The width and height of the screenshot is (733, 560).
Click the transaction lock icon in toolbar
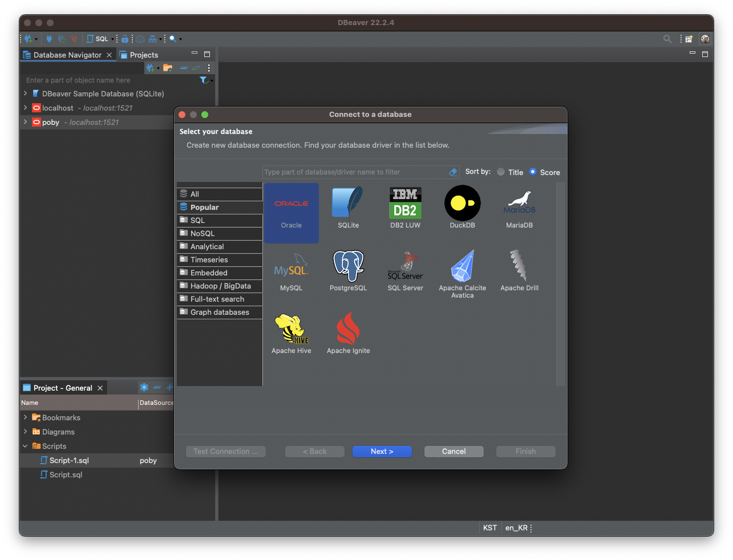[125, 39]
